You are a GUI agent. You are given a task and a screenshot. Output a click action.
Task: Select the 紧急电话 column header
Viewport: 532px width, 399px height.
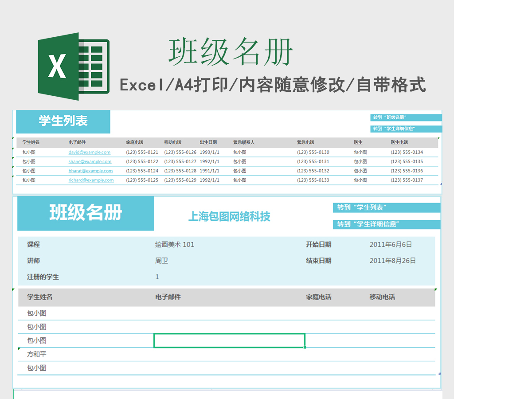tap(305, 142)
